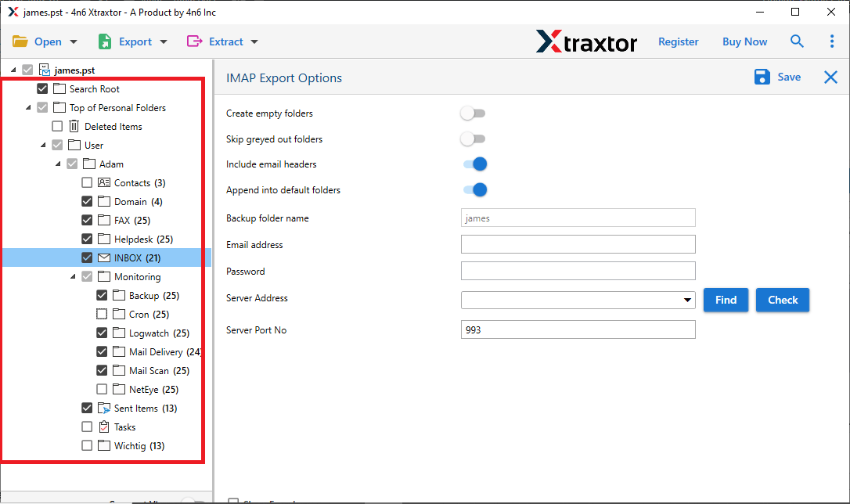Click the Find button
The width and height of the screenshot is (850, 504).
[726, 300]
